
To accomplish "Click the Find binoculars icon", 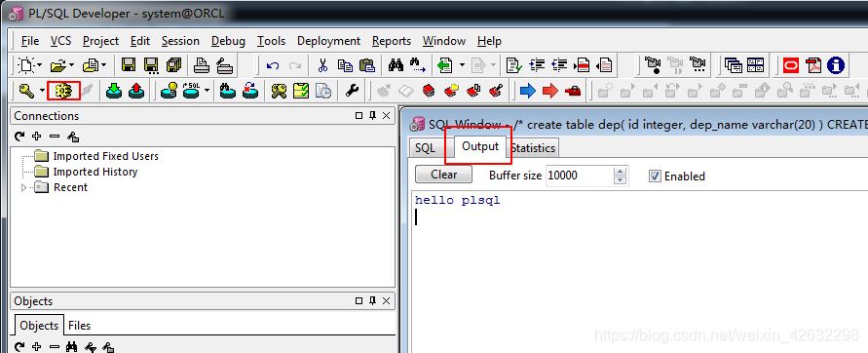I will click(396, 65).
